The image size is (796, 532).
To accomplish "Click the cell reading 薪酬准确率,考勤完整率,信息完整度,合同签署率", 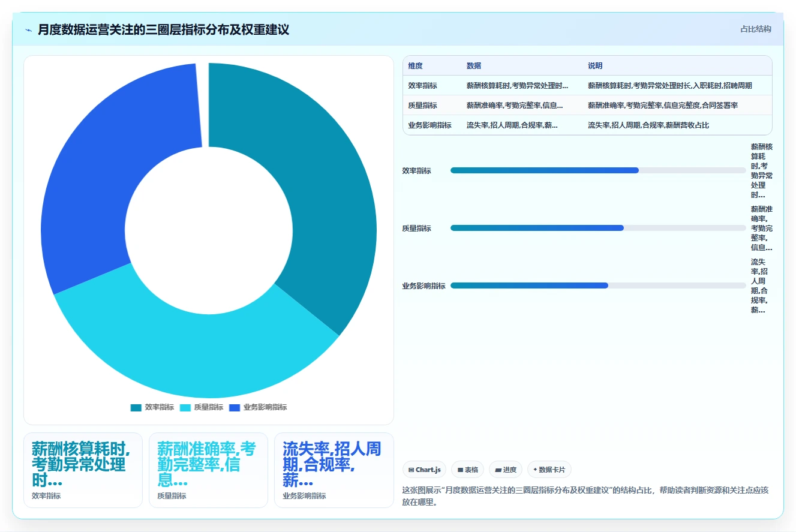I will point(677,106).
